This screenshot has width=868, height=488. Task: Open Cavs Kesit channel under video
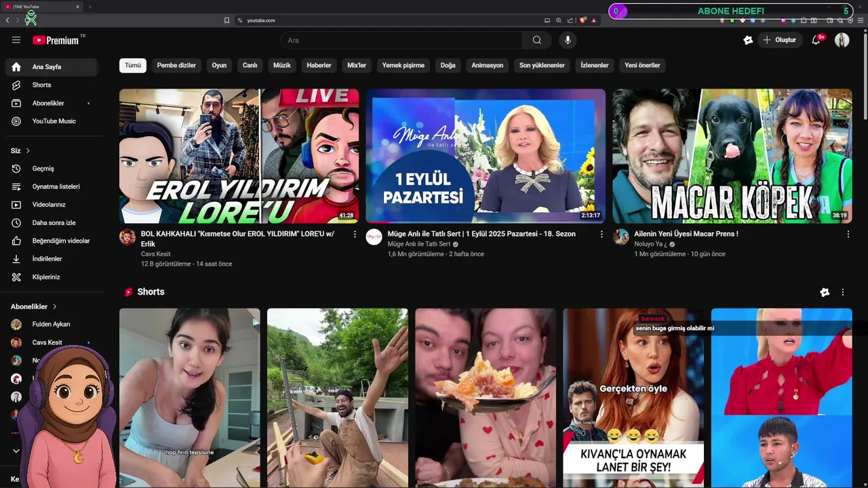[x=156, y=254]
